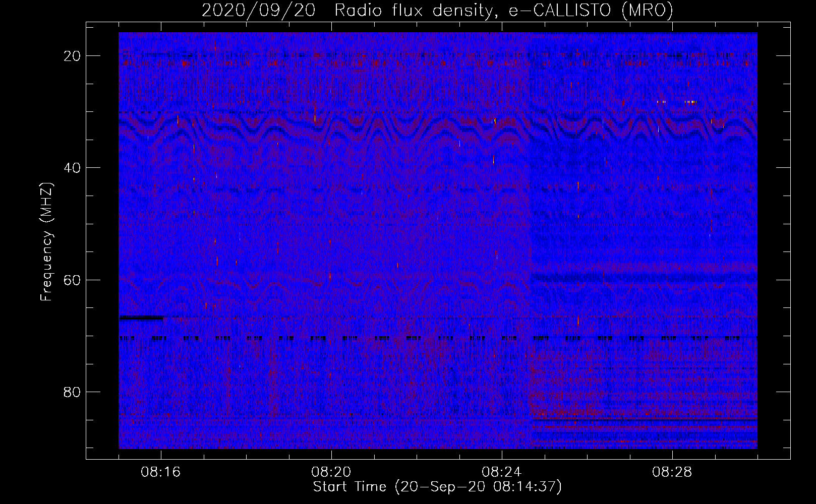The width and height of the screenshot is (816, 504).
Task: Click the 08:24 time tick label
Action: point(502,472)
